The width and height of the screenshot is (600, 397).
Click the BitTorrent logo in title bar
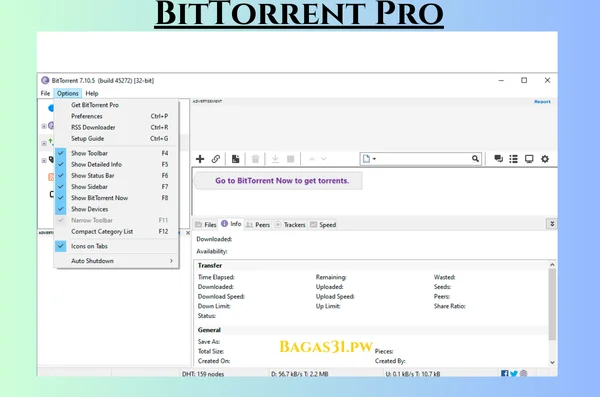(45, 80)
